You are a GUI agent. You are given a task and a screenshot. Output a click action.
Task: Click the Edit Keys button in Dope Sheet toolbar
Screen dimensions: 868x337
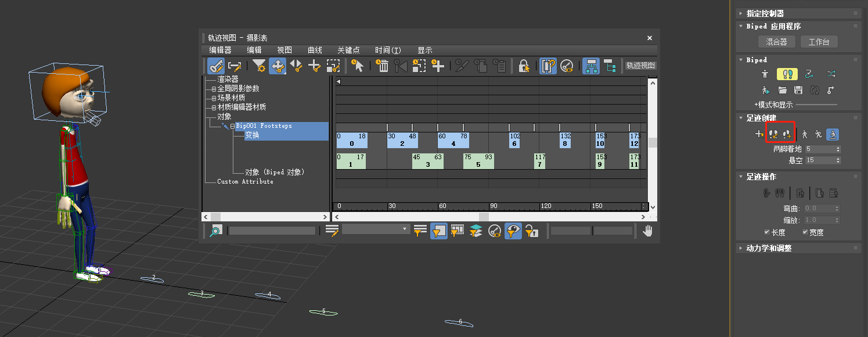tap(216, 66)
